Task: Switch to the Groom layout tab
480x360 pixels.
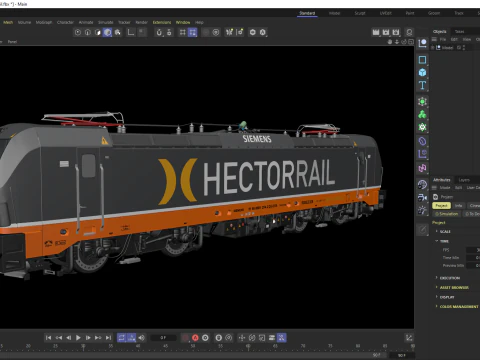Action: point(434,13)
